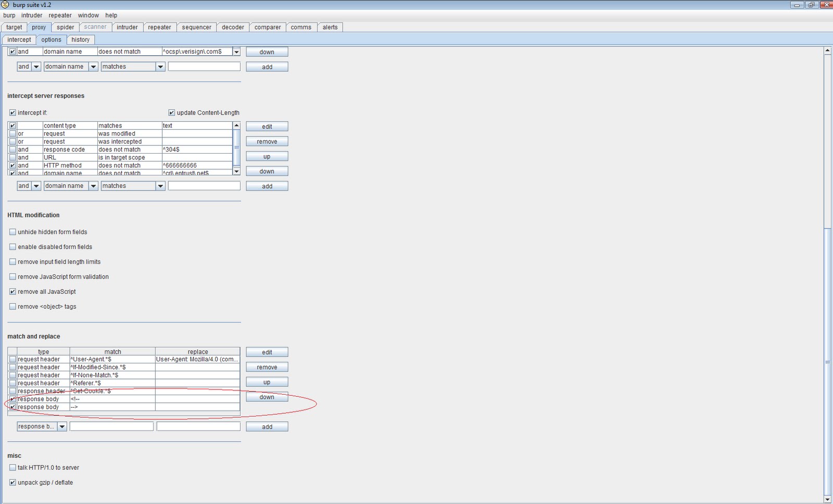The width and height of the screenshot is (833, 504).
Task: Toggle the 'intercept if' checkbox
Action: pyautogui.click(x=12, y=113)
